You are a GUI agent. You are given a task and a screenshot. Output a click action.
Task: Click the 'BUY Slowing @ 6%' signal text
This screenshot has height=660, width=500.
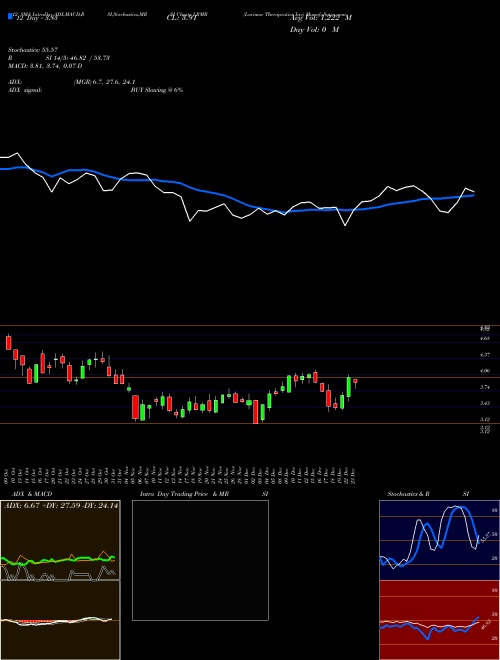tap(157, 90)
